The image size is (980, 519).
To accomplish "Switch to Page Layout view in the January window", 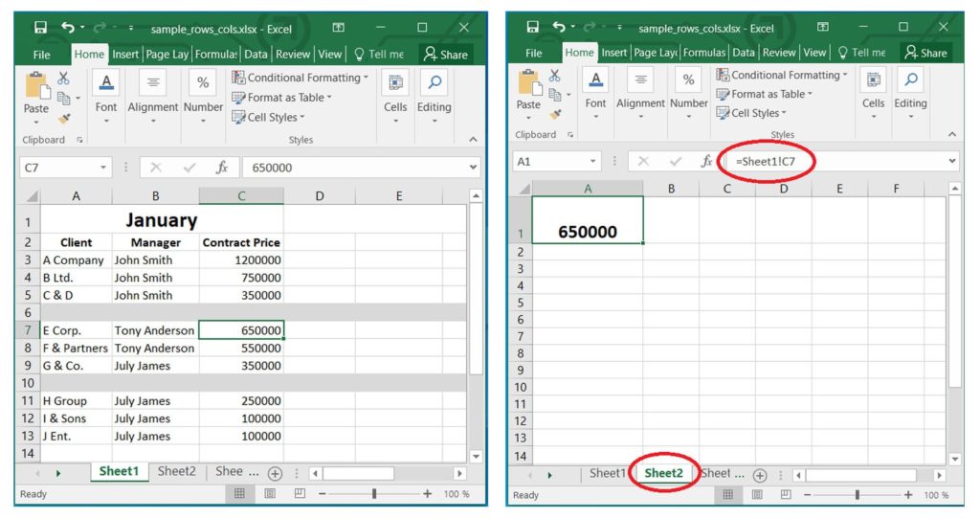I will click(270, 494).
